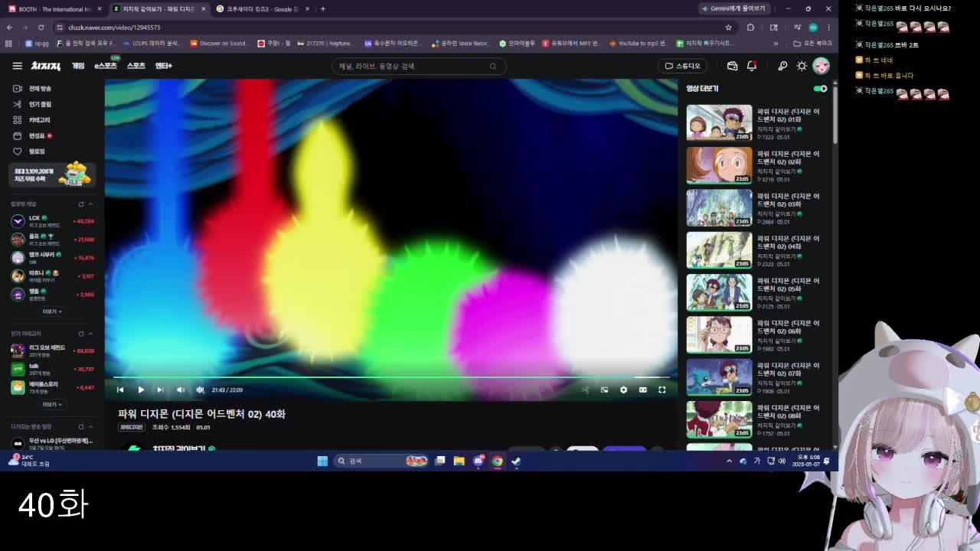This screenshot has width=980, height=551.
Task: Refresh the upcoming broadcasts section
Action: point(81,426)
